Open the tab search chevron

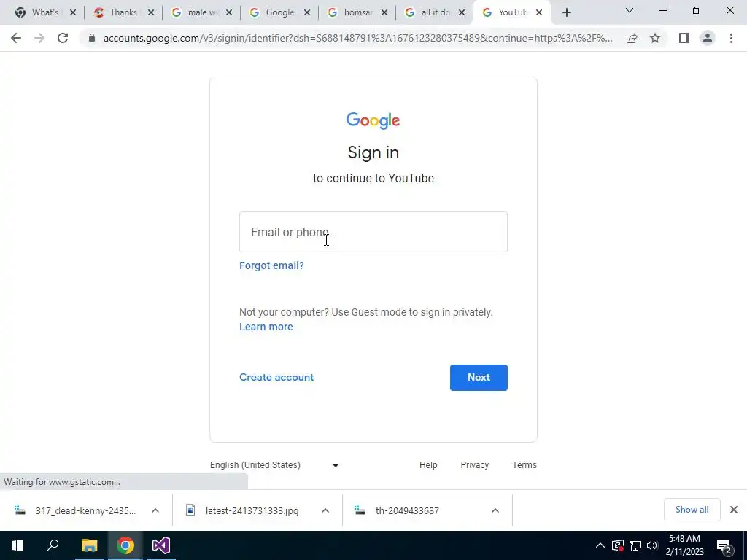coord(630,10)
